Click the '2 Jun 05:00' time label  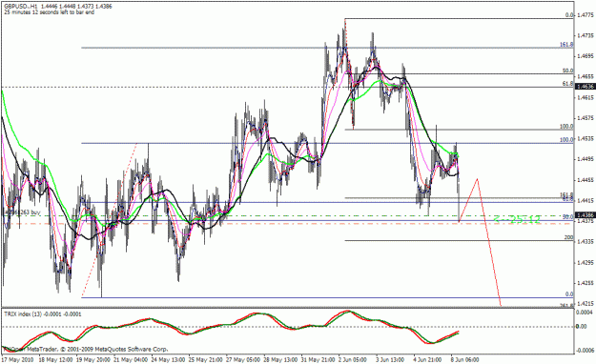coord(352,359)
